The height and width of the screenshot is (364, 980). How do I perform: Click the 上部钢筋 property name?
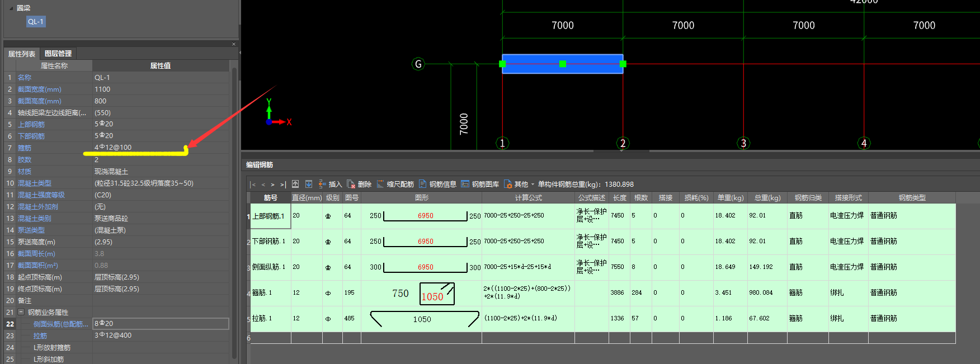[31, 125]
